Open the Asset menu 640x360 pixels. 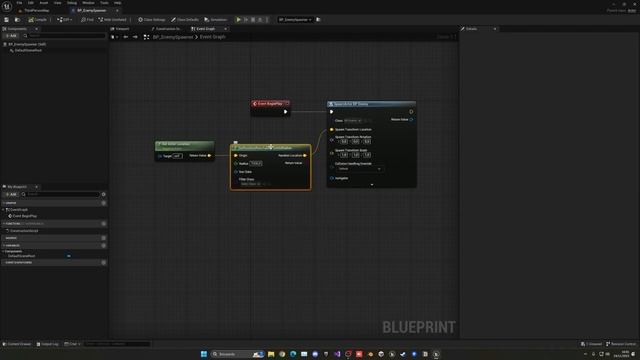click(44, 3)
